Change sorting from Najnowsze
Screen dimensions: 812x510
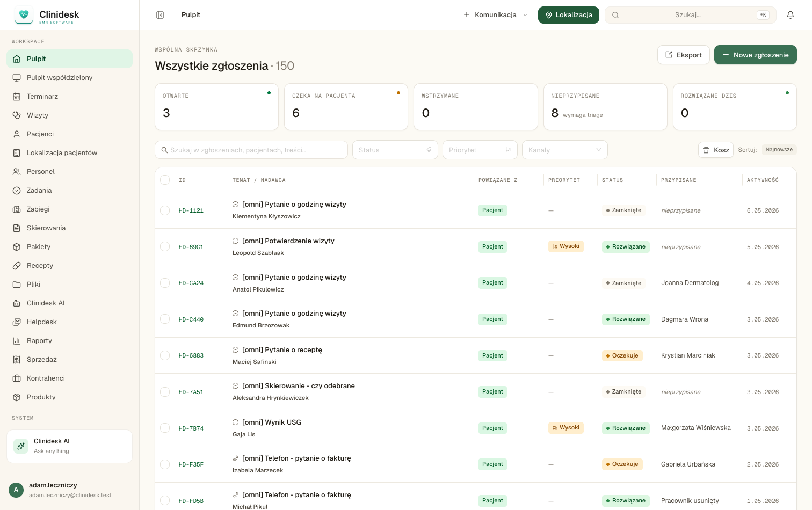[x=779, y=150]
